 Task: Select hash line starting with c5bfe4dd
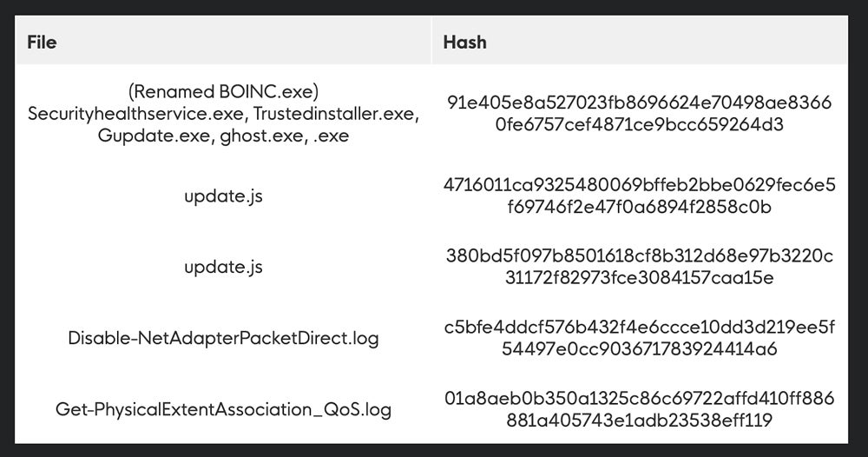(639, 327)
